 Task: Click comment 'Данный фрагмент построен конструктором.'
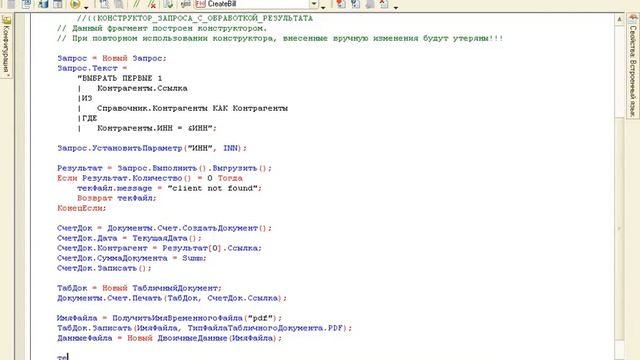tap(162, 29)
